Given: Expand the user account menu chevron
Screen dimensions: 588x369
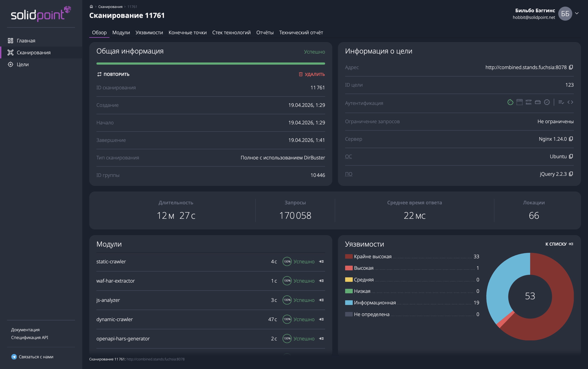Looking at the screenshot, I should coord(577,13).
